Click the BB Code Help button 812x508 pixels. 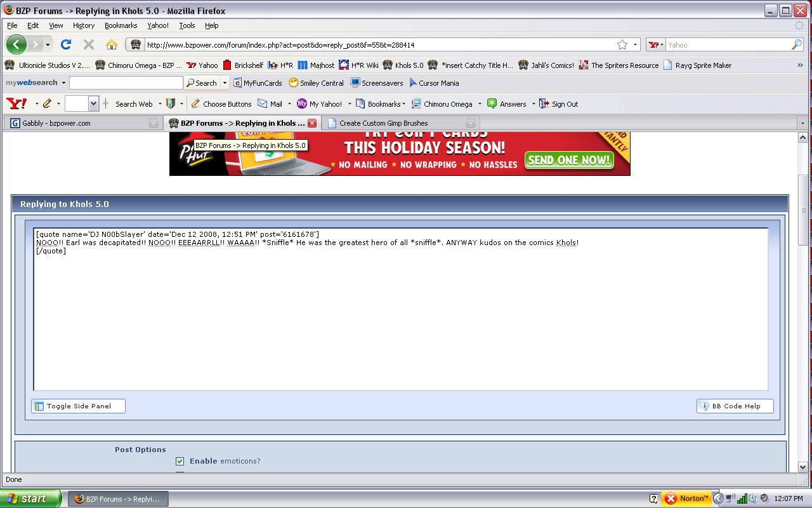(x=735, y=406)
